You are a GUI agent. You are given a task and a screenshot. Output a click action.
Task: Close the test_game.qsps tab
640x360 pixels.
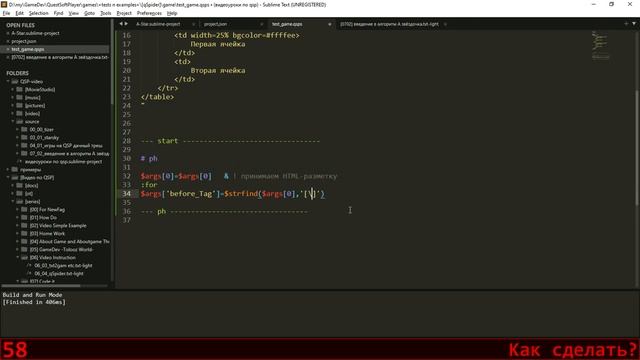[x=330, y=24]
